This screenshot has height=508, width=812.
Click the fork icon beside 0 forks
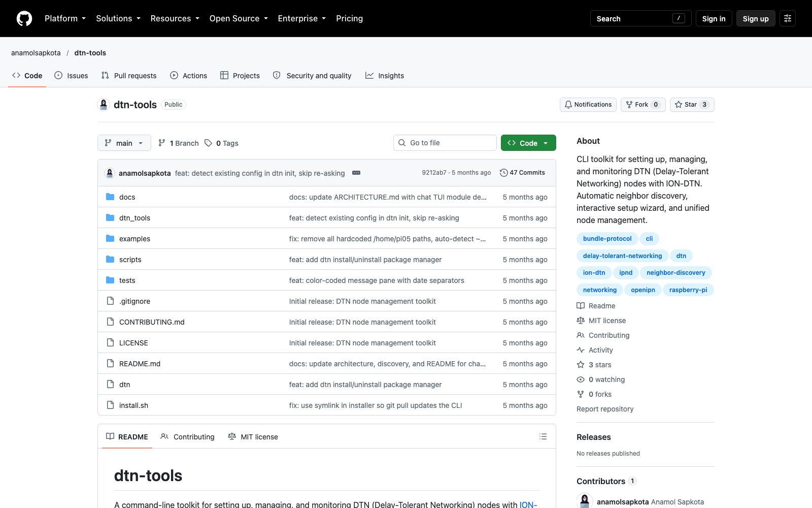coord(581,394)
